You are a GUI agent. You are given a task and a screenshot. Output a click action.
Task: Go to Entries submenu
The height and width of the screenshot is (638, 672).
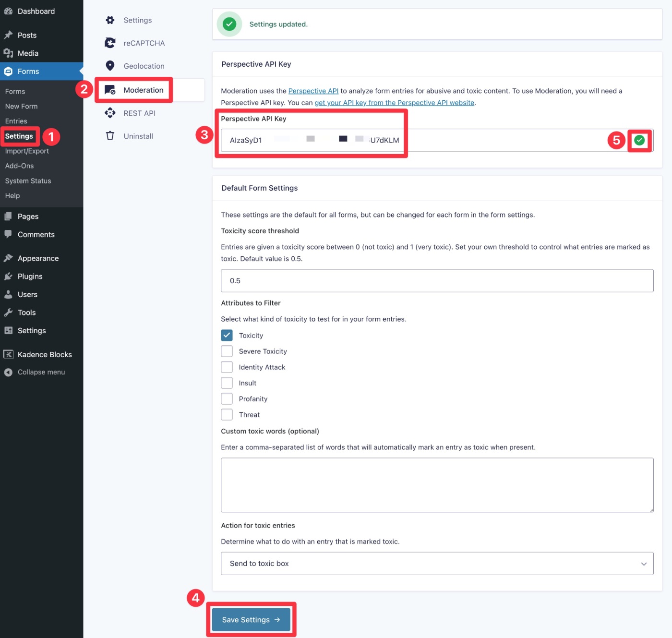click(16, 121)
